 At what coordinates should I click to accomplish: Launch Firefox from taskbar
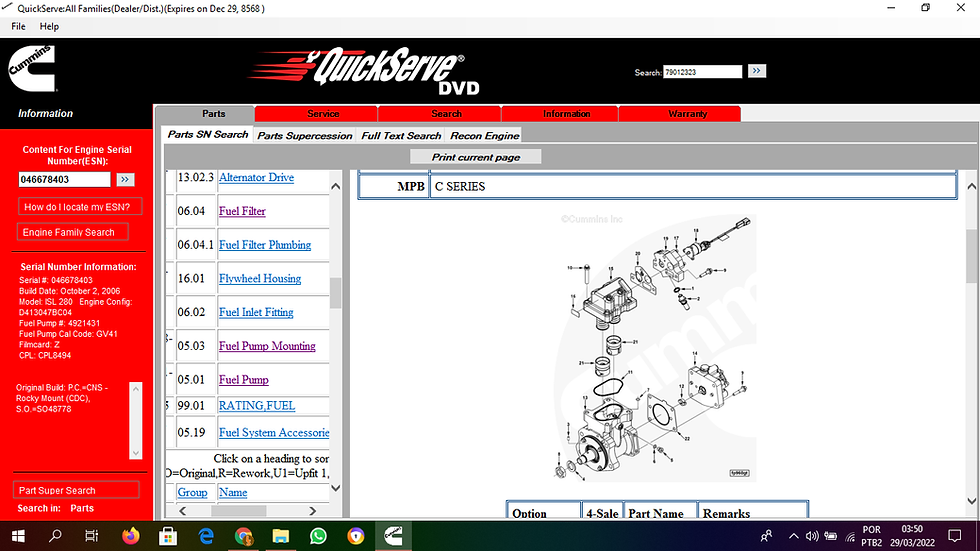click(131, 536)
